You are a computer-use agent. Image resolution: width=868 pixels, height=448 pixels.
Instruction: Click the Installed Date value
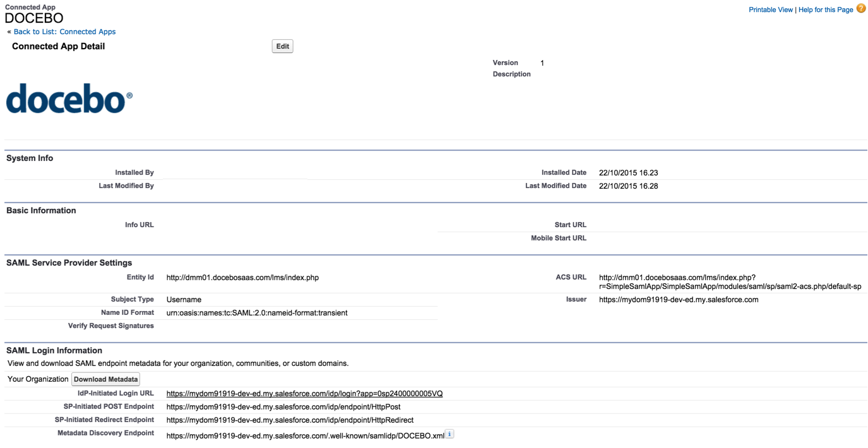628,173
